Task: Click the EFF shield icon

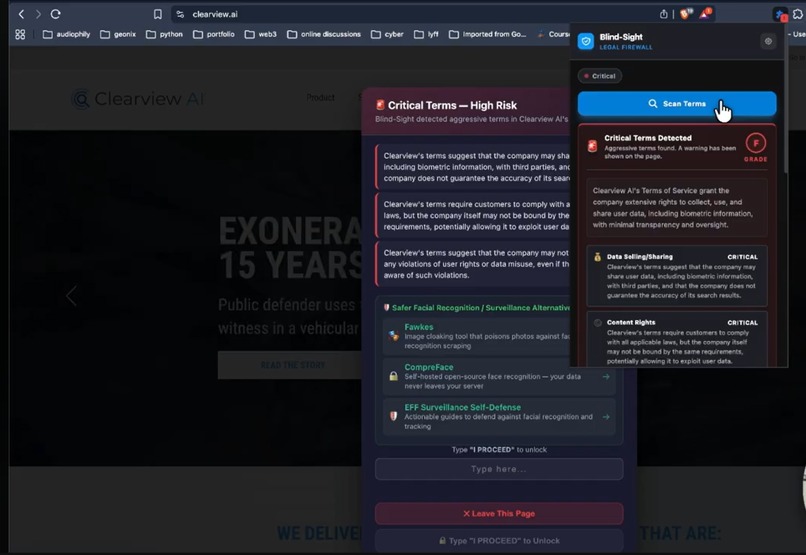Action: pyautogui.click(x=393, y=416)
